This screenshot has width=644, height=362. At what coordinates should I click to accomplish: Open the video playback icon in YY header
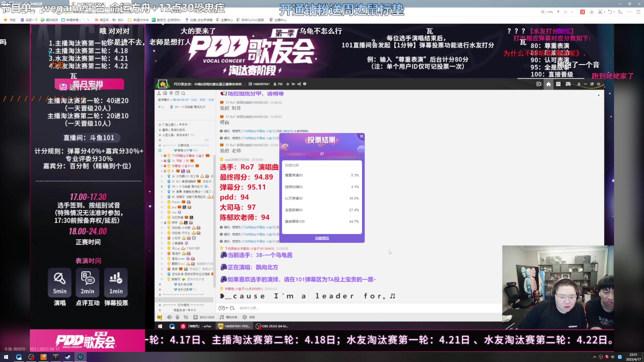(x=539, y=84)
